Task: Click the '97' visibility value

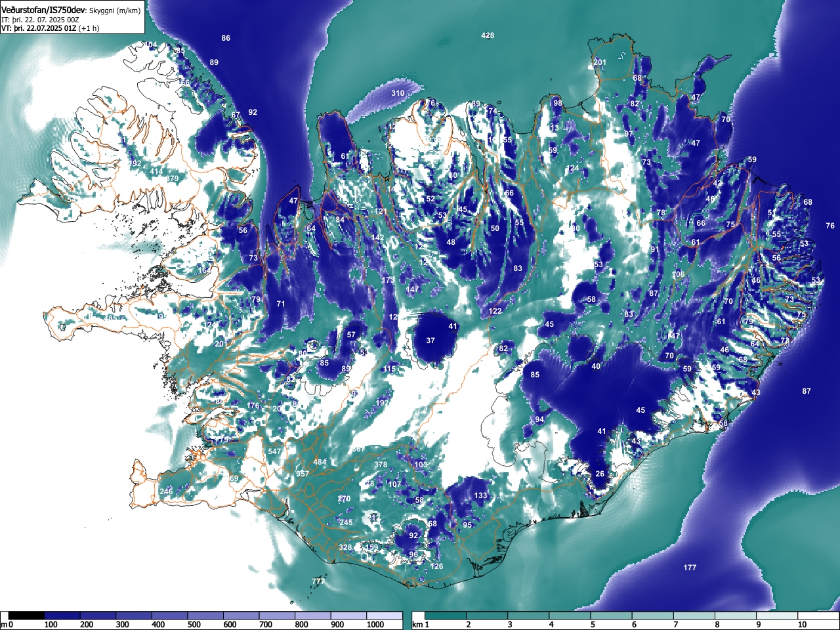Action: tap(629, 134)
